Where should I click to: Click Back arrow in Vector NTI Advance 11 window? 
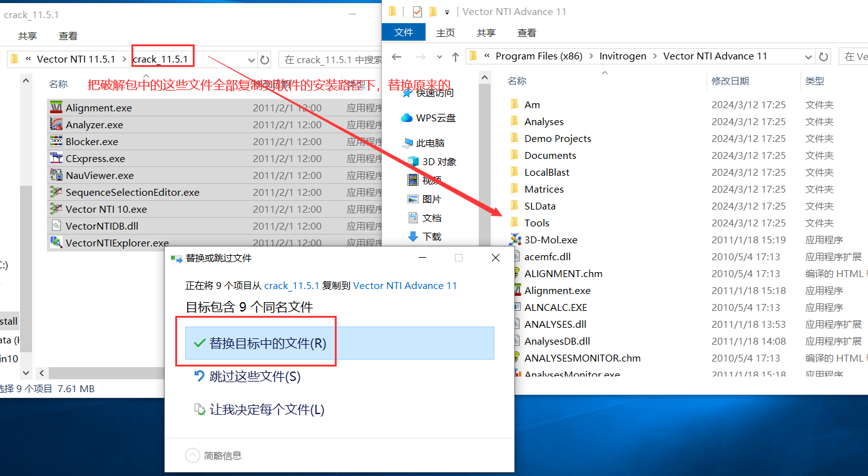396,56
